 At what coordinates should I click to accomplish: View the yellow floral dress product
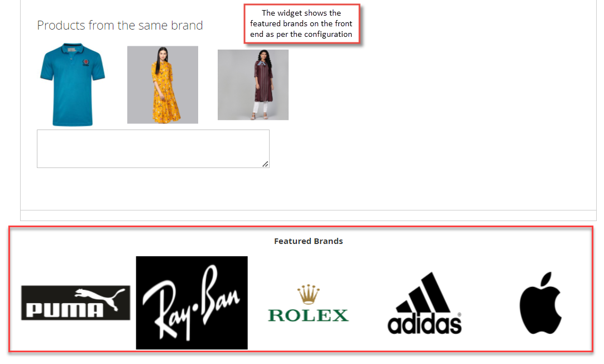pyautogui.click(x=162, y=85)
